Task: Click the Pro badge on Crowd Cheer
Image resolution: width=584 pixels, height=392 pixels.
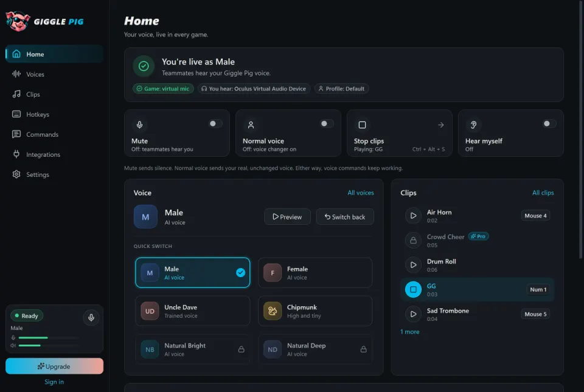Action: 478,236
